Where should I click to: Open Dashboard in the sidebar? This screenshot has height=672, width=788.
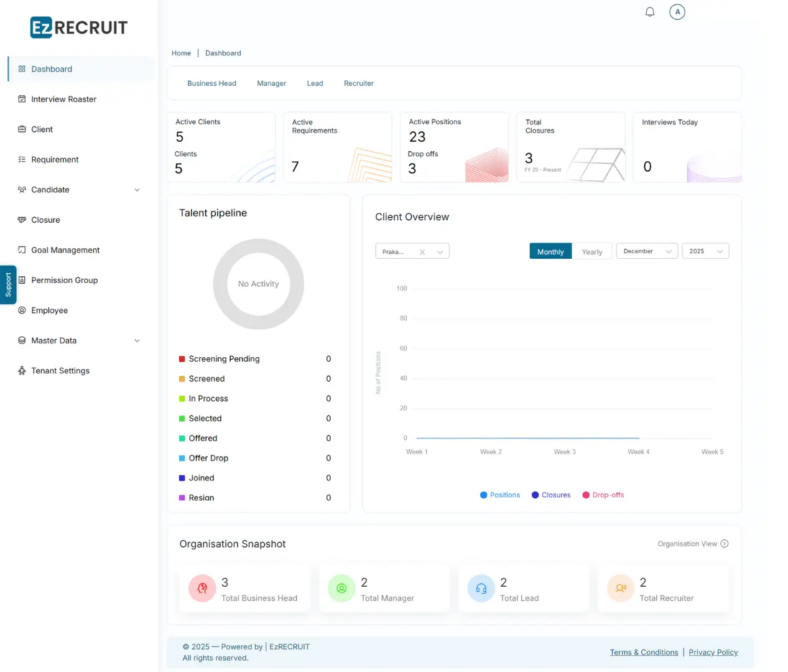pyautogui.click(x=81, y=69)
